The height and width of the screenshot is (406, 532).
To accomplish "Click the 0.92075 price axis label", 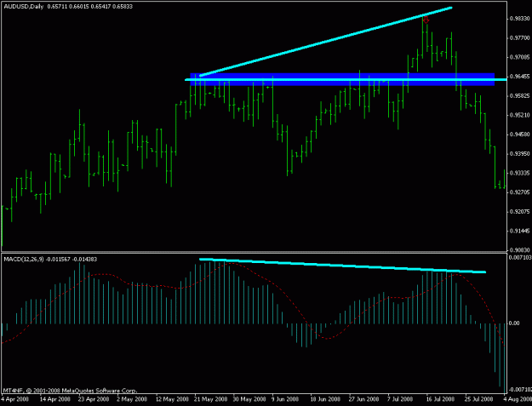I will click(x=519, y=212).
